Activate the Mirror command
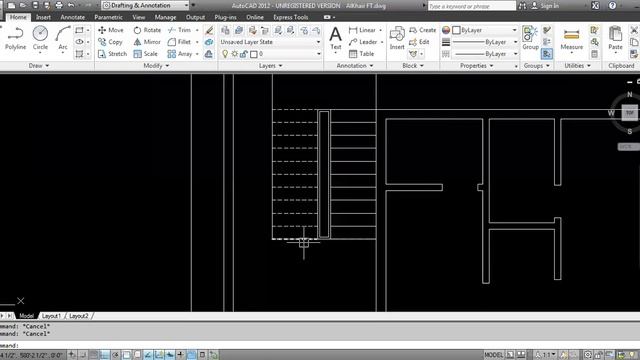The height and width of the screenshot is (360, 640). (147, 42)
